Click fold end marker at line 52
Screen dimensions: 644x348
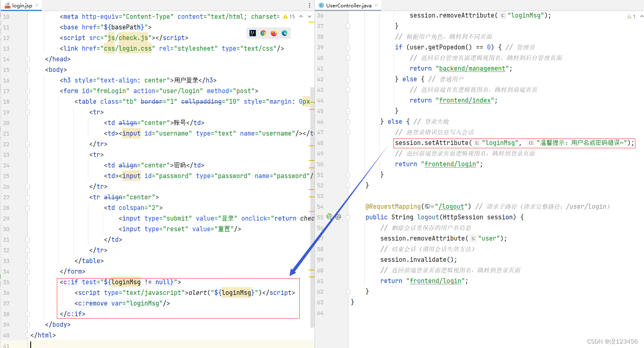click(348, 185)
